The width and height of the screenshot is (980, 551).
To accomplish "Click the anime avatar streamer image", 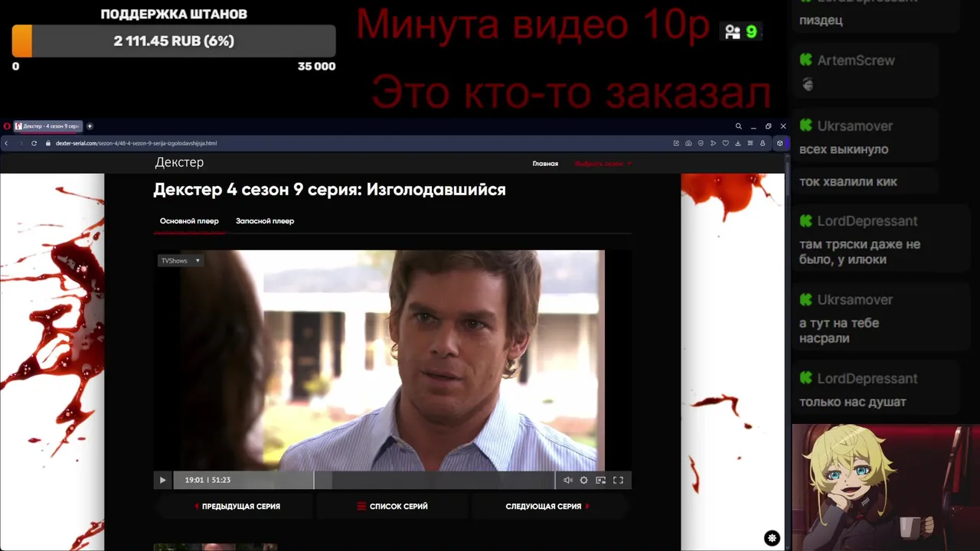I will coord(886,487).
